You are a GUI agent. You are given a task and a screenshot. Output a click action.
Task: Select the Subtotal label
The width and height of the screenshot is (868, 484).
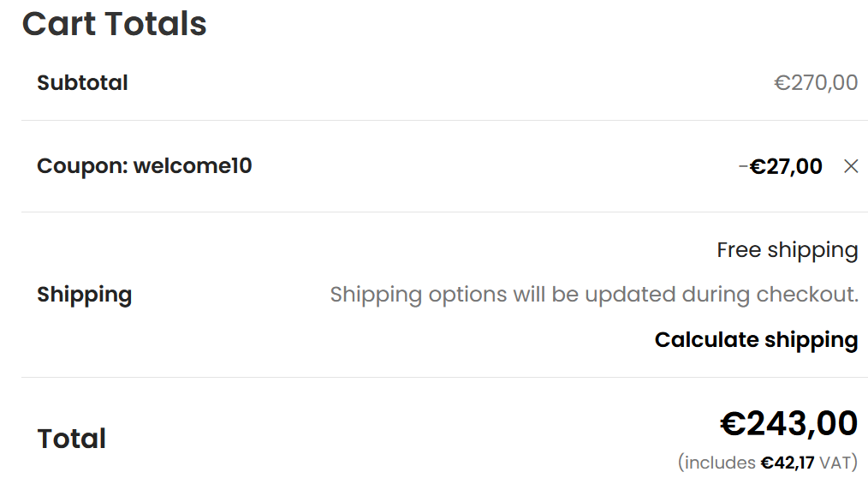pos(82,83)
